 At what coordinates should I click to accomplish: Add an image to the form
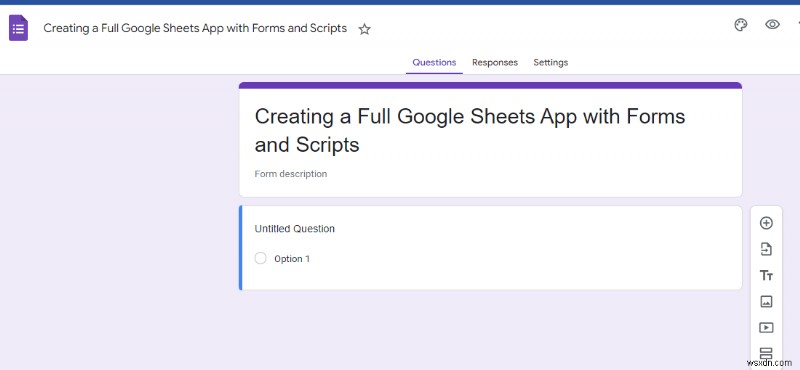click(x=766, y=302)
